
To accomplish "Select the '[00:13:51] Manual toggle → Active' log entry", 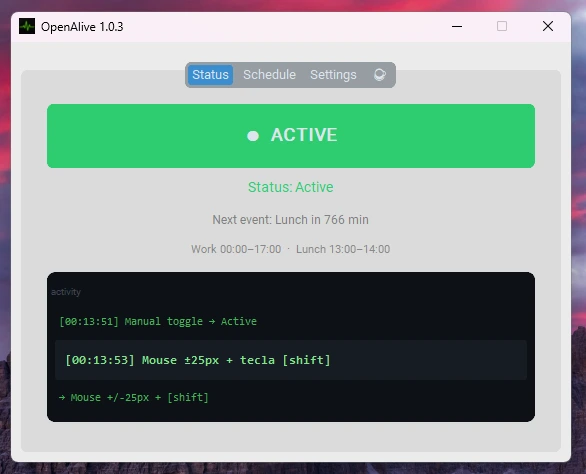I will coord(158,321).
